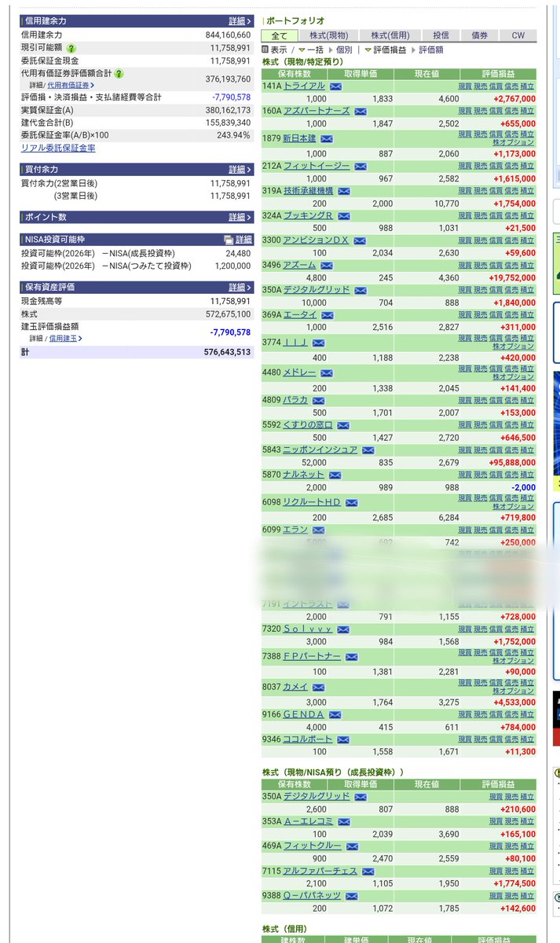Click the mail icon beside フィットイージー
The width and height of the screenshot is (560, 943).
point(361,167)
